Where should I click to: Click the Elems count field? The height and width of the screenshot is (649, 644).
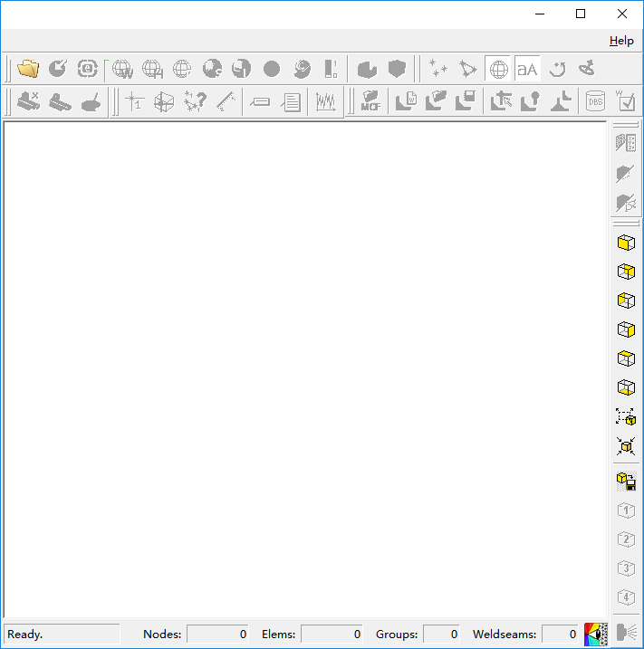point(332,635)
